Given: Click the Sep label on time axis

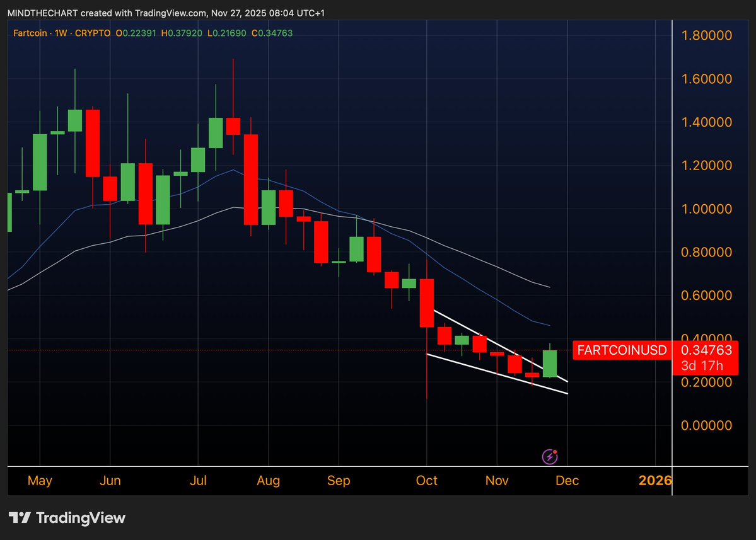Looking at the screenshot, I should click(x=339, y=481).
